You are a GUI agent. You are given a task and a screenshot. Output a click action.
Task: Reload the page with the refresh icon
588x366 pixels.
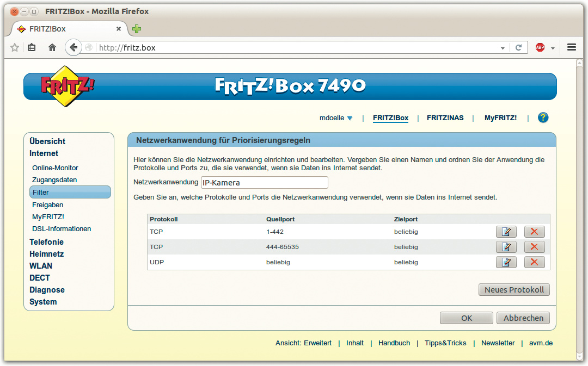click(x=519, y=47)
